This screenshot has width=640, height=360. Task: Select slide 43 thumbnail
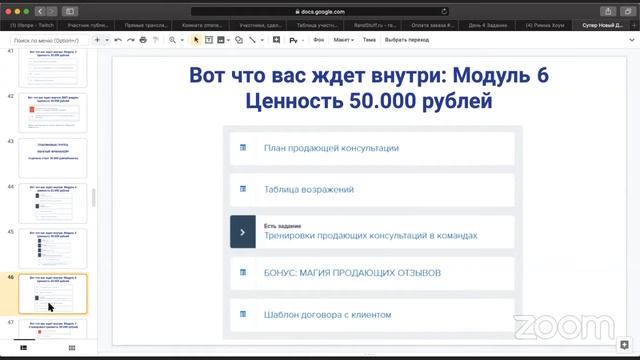pos(53,158)
